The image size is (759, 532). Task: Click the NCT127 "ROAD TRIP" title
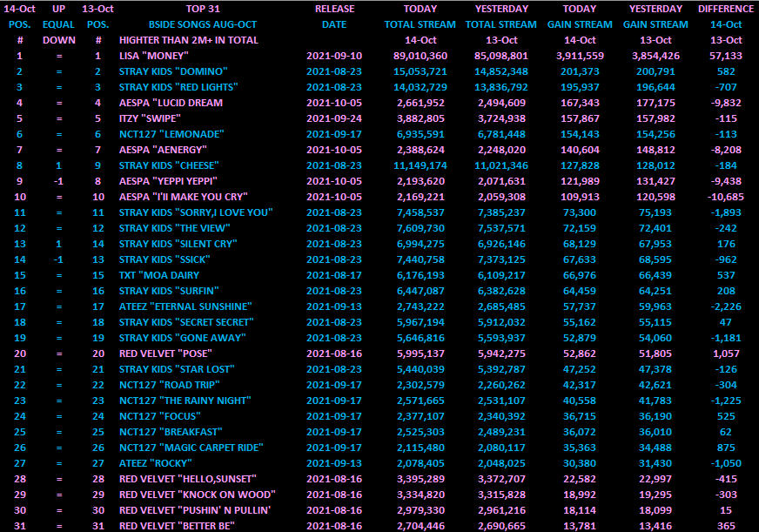pyautogui.click(x=170, y=386)
